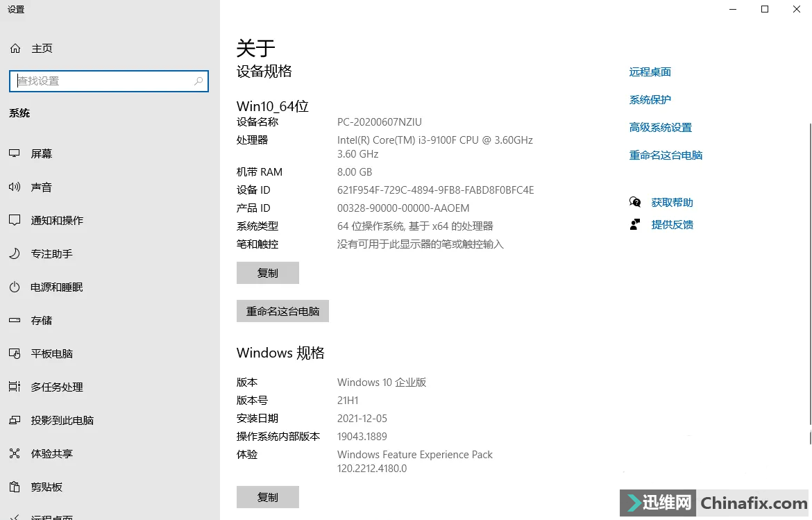Click version value 21H1
The width and height of the screenshot is (812, 520).
coord(348,400)
